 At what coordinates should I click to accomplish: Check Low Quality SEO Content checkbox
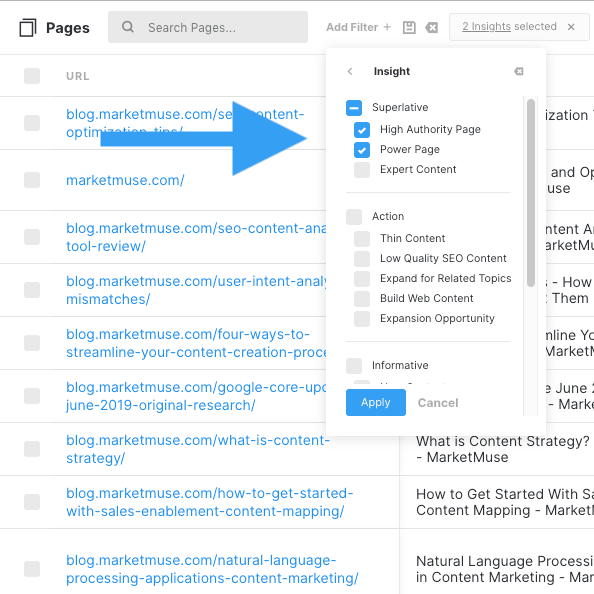tap(362, 259)
